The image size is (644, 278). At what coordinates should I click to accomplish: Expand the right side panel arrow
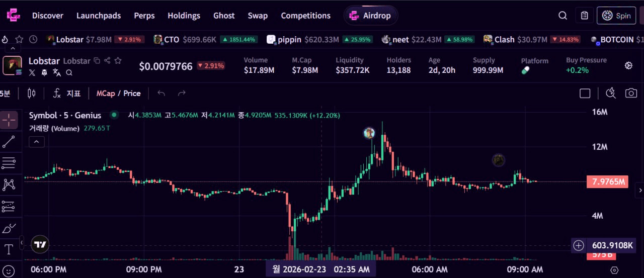pyautogui.click(x=640, y=190)
